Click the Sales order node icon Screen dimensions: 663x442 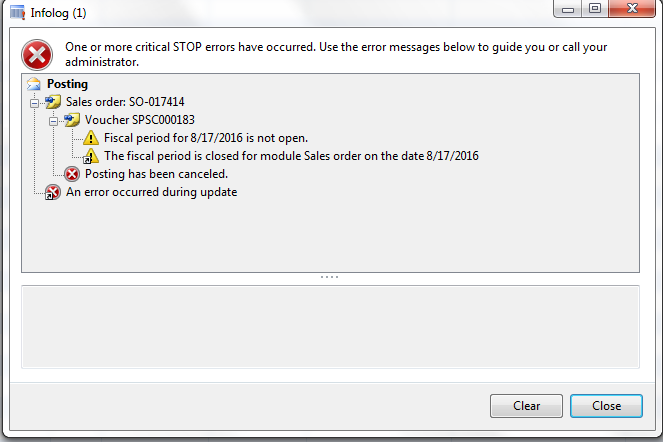pyautogui.click(x=53, y=102)
